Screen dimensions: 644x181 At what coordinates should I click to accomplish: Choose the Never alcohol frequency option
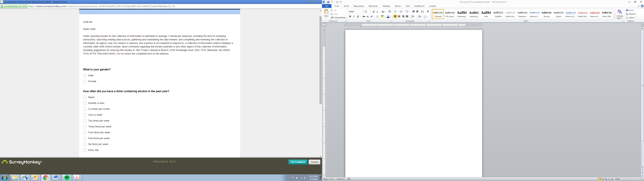tap(85, 97)
